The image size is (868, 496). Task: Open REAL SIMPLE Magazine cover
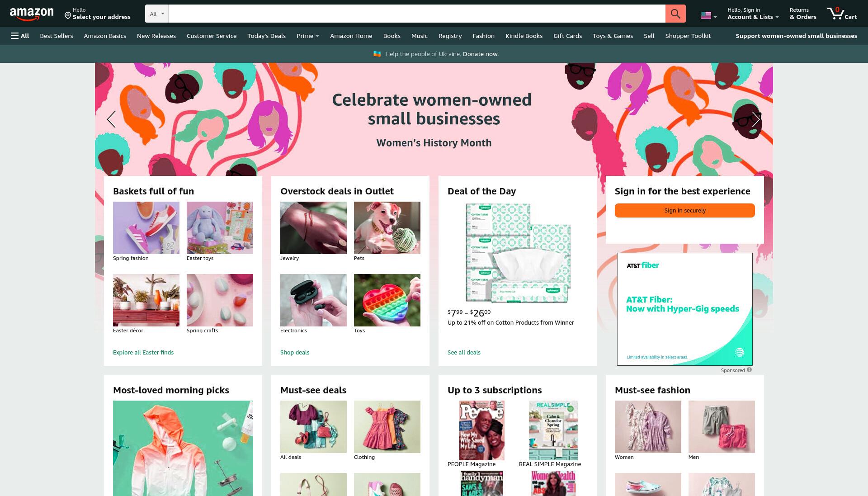553,430
